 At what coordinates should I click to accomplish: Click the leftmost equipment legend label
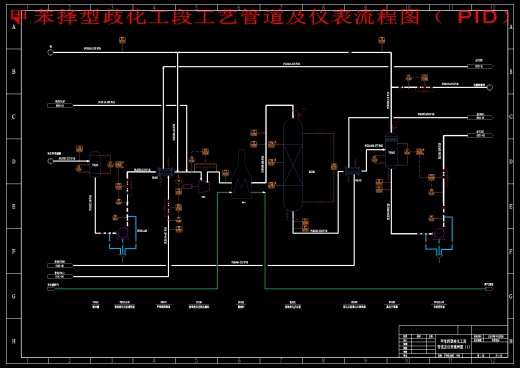click(95, 305)
